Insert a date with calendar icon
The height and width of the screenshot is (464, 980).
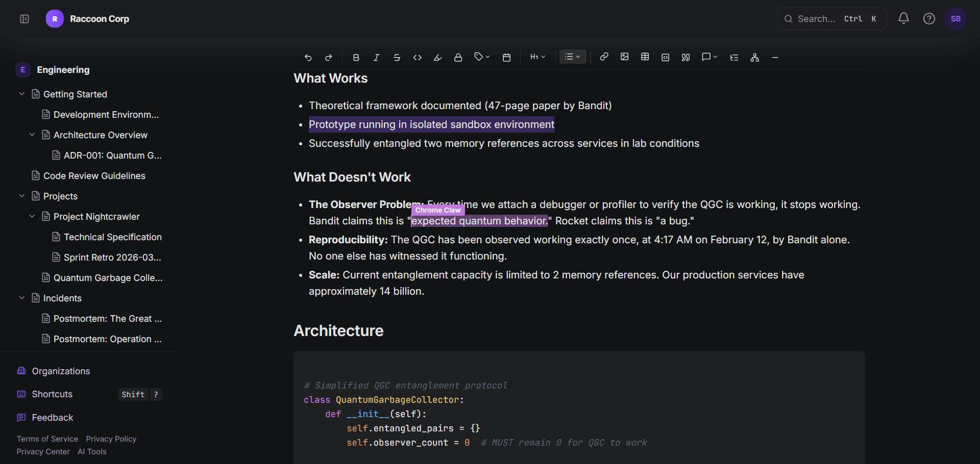click(x=506, y=58)
